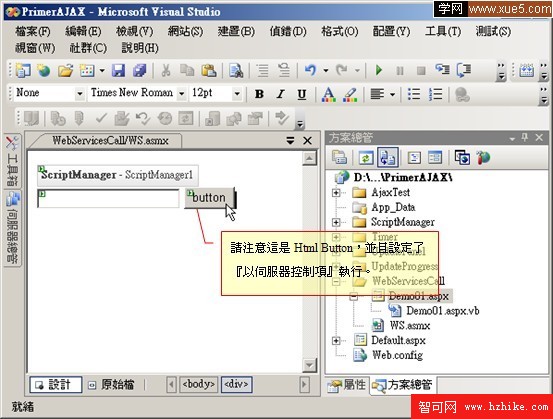This screenshot has width=553, height=419.
Task: Click the View Designer icon in Solution Explorer
Action: (x=434, y=158)
